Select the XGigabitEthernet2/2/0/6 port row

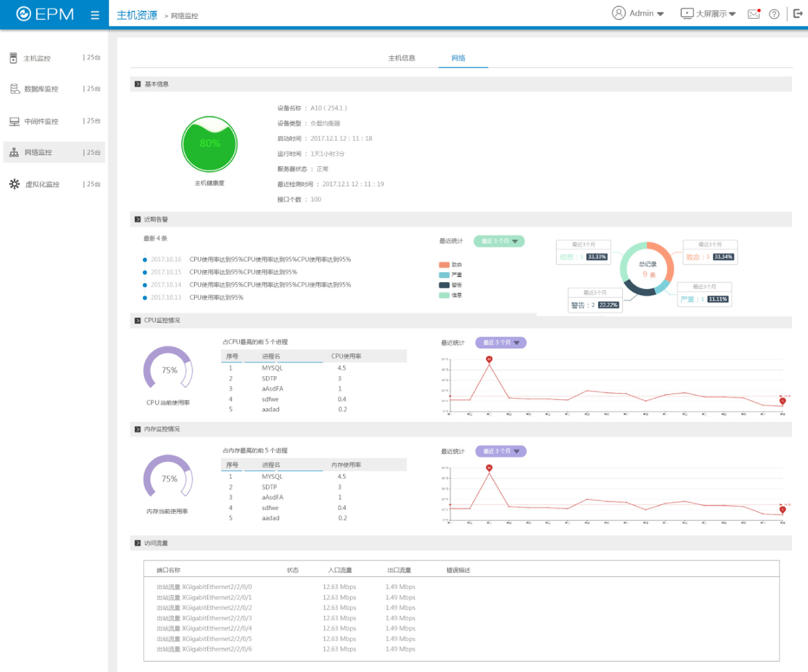click(x=462, y=649)
